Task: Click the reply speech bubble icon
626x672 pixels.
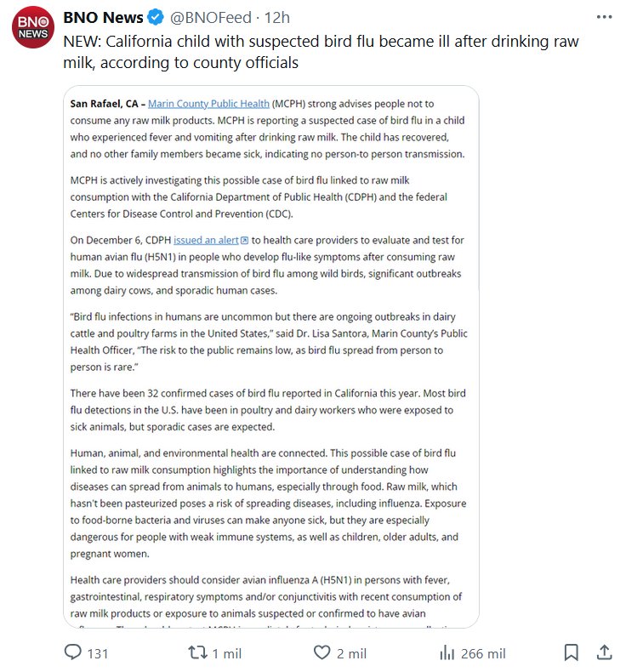Action: click(74, 652)
